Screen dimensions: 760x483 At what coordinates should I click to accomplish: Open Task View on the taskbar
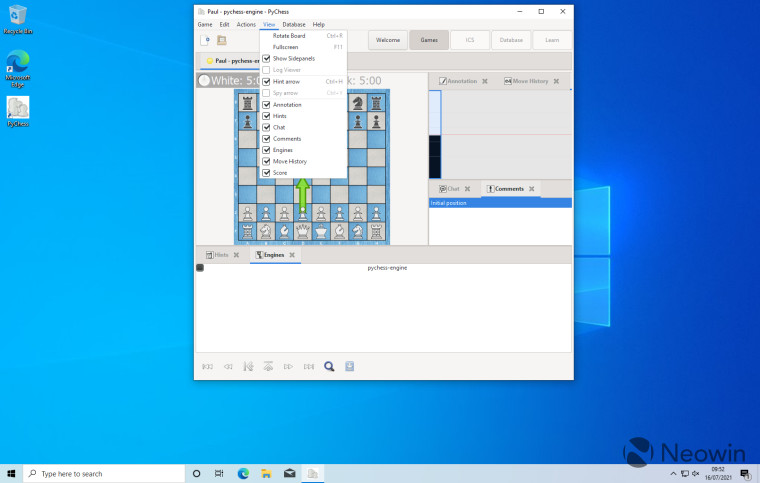tap(219, 473)
